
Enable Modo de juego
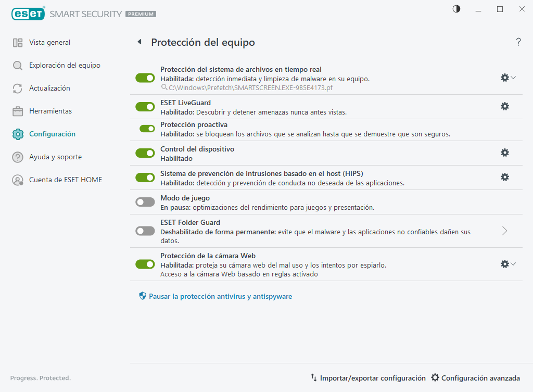[x=145, y=202]
